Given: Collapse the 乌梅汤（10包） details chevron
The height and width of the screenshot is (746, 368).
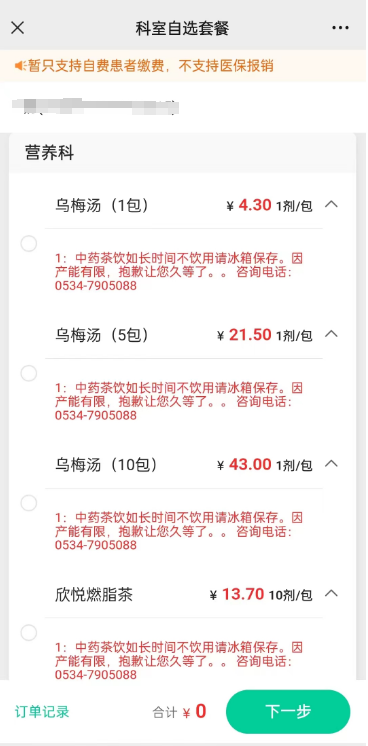Looking at the screenshot, I should tap(331, 463).
